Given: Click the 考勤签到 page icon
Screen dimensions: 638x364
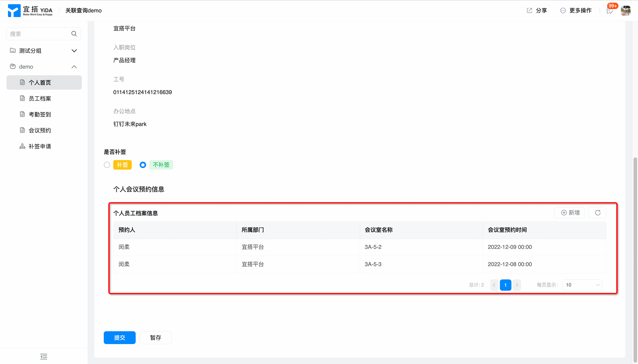Looking at the screenshot, I should tap(22, 114).
